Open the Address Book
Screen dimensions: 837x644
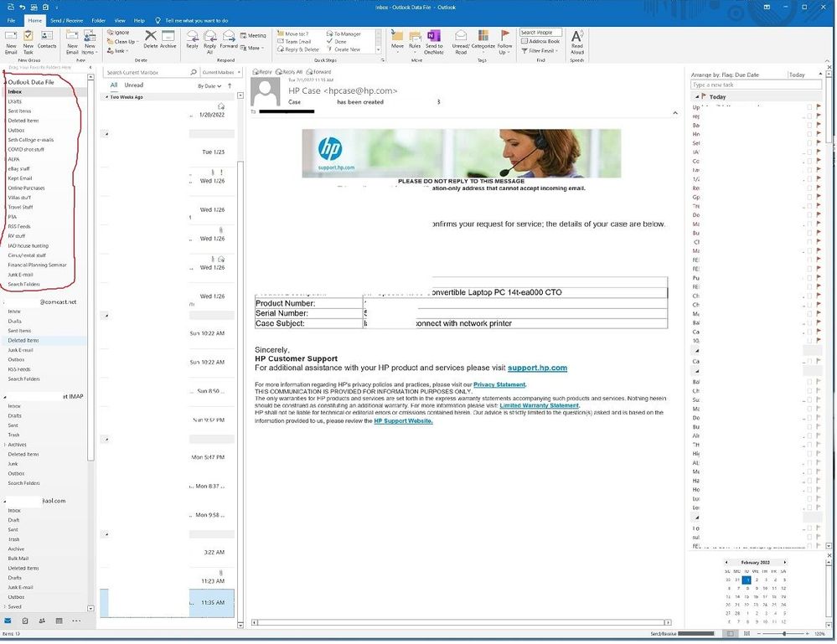(x=540, y=41)
